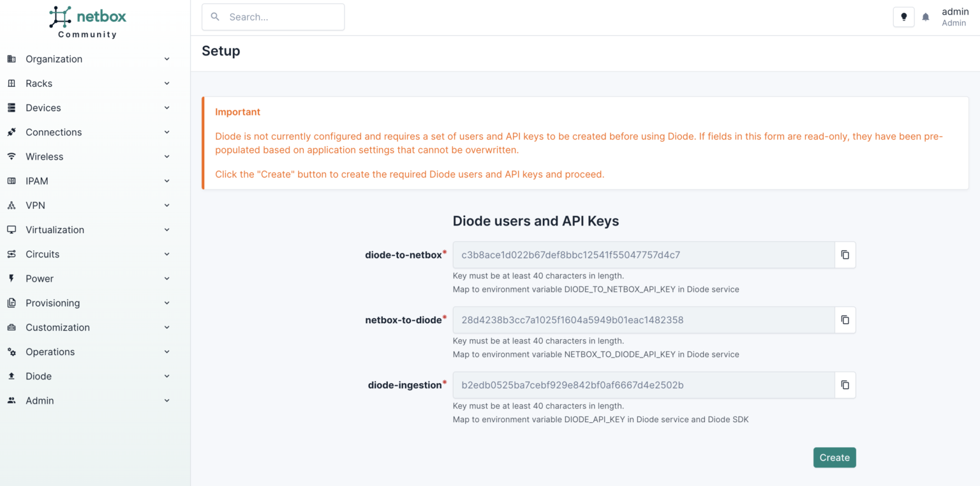Toggle dark mode with the lightbulb

903,17
